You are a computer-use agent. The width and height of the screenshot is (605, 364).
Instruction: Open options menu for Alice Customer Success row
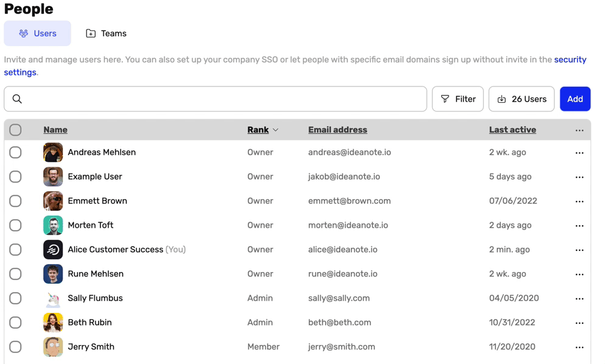coord(579,250)
